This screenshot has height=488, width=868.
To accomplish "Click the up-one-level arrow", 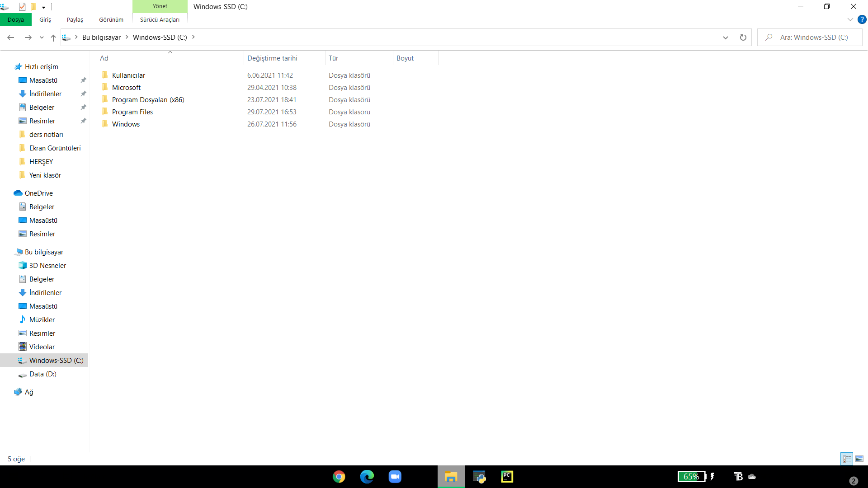I will tap(53, 38).
